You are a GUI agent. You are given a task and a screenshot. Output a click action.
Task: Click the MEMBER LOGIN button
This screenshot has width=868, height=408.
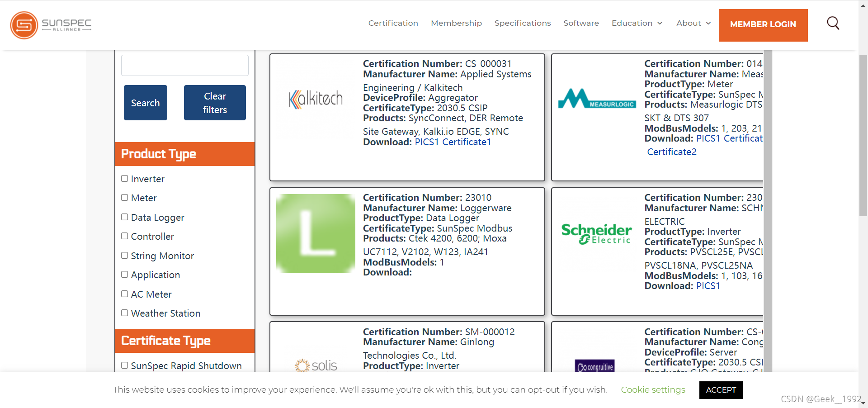pos(763,25)
